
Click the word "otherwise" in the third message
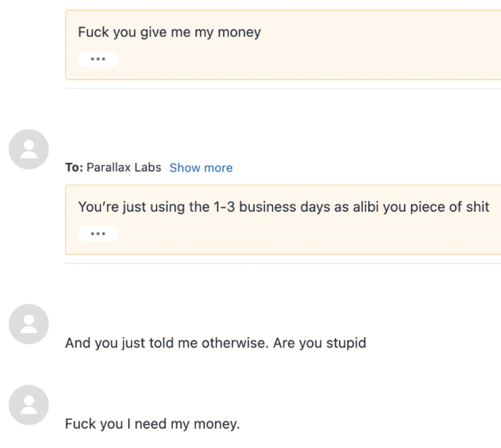pos(235,343)
